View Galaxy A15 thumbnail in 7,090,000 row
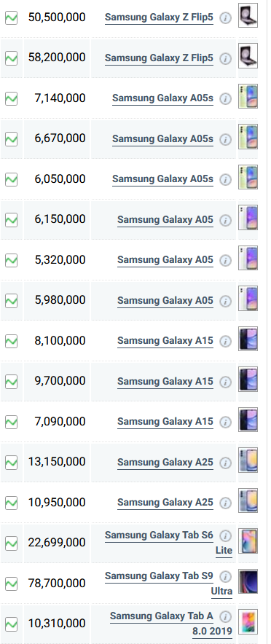271x644 pixels. pos(248,420)
